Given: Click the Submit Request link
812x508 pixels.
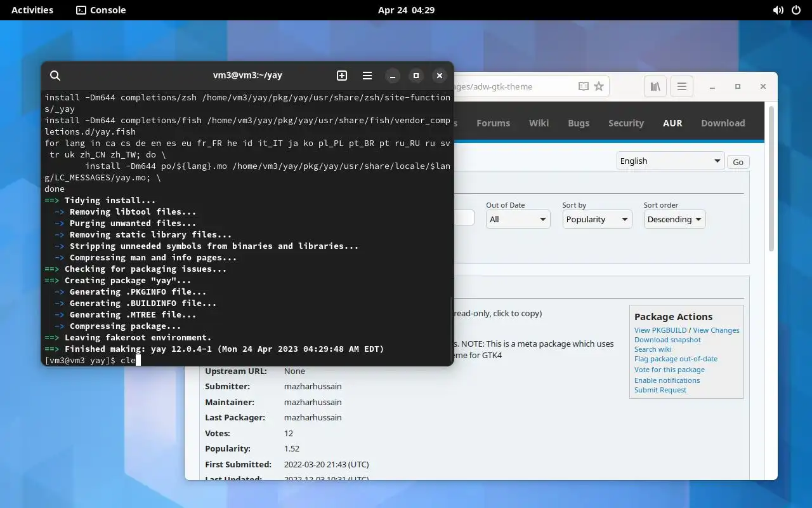Looking at the screenshot, I should click(660, 390).
